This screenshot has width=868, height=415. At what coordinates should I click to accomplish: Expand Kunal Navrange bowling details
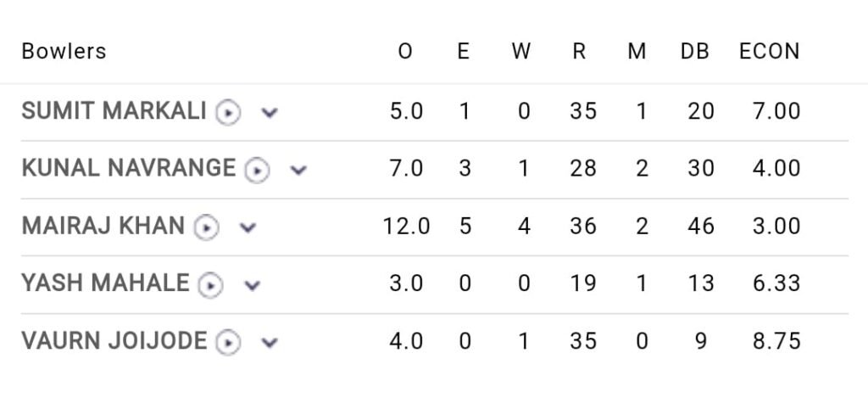click(298, 170)
